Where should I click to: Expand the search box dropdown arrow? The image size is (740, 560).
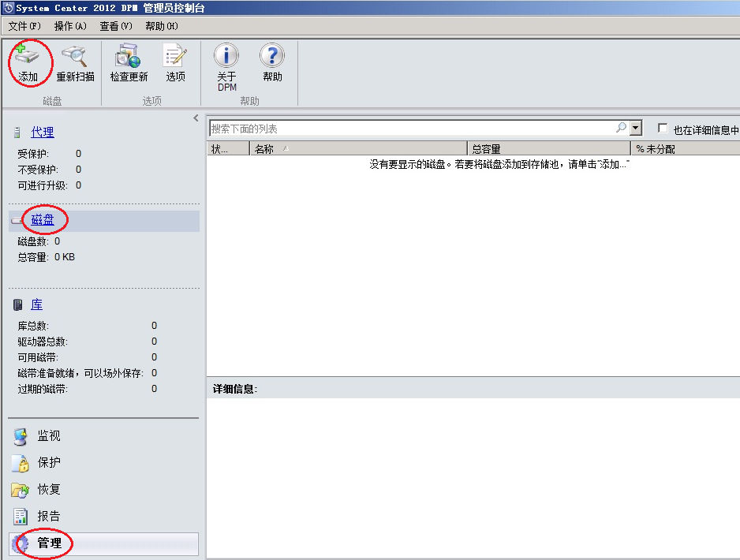[636, 128]
